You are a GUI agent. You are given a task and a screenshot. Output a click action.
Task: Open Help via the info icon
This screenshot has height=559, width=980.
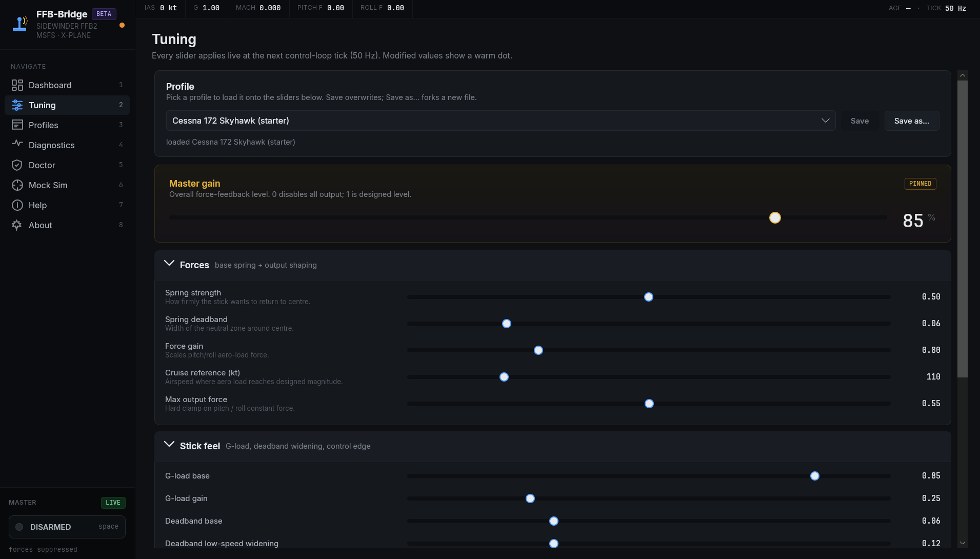click(17, 205)
